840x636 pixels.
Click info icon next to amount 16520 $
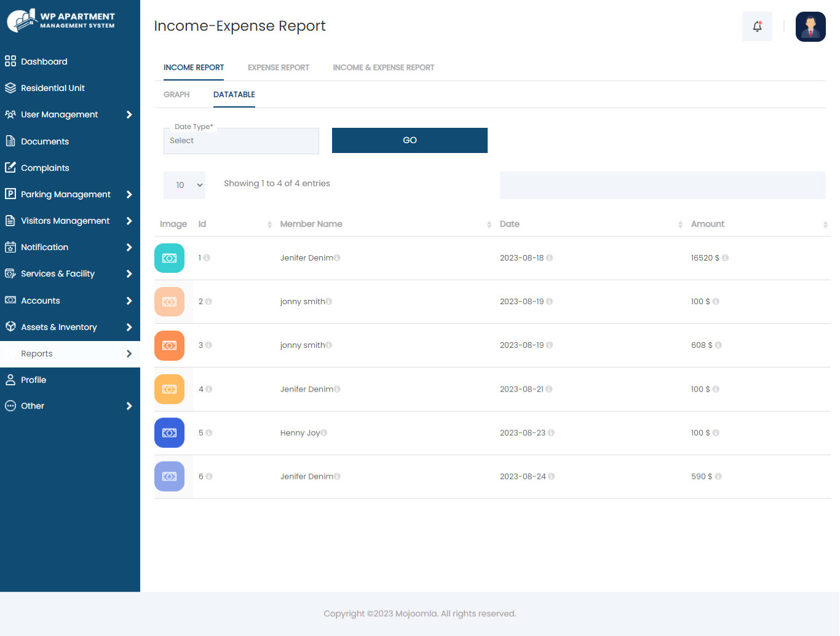(x=725, y=258)
